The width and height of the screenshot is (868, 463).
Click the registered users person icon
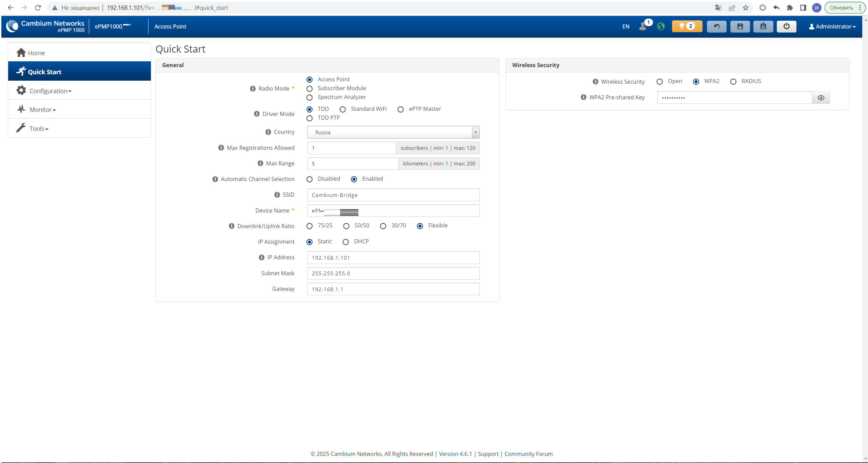click(643, 26)
